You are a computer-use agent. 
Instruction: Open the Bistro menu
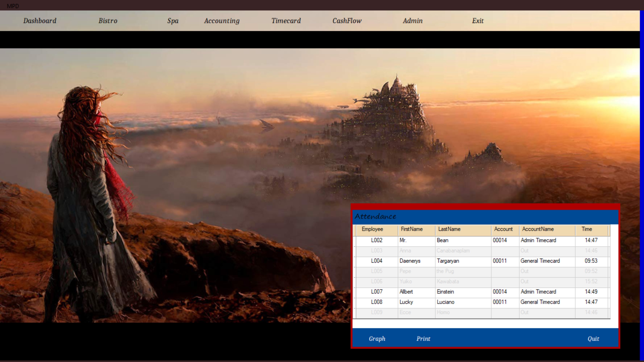coord(108,21)
